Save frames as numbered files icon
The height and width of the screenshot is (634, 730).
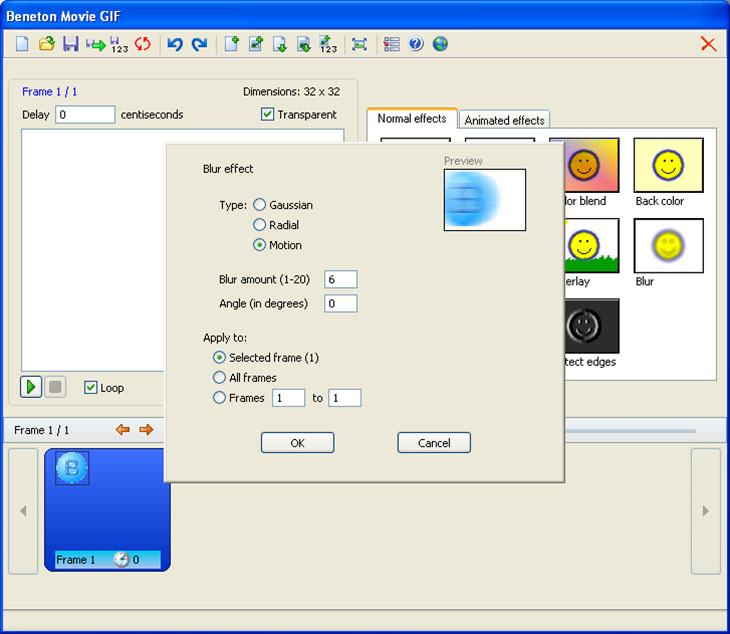pos(119,45)
